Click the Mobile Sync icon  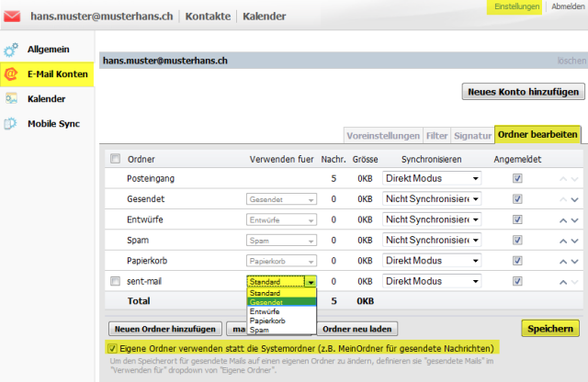(10, 123)
